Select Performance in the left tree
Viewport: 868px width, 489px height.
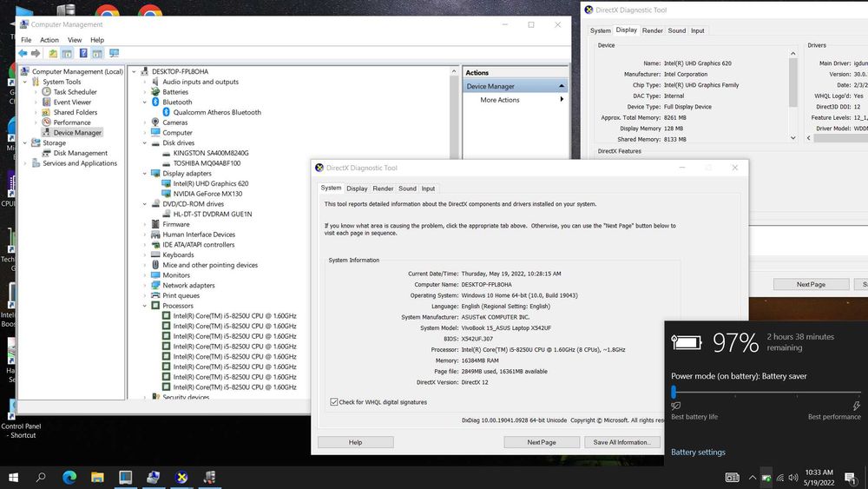pos(72,122)
